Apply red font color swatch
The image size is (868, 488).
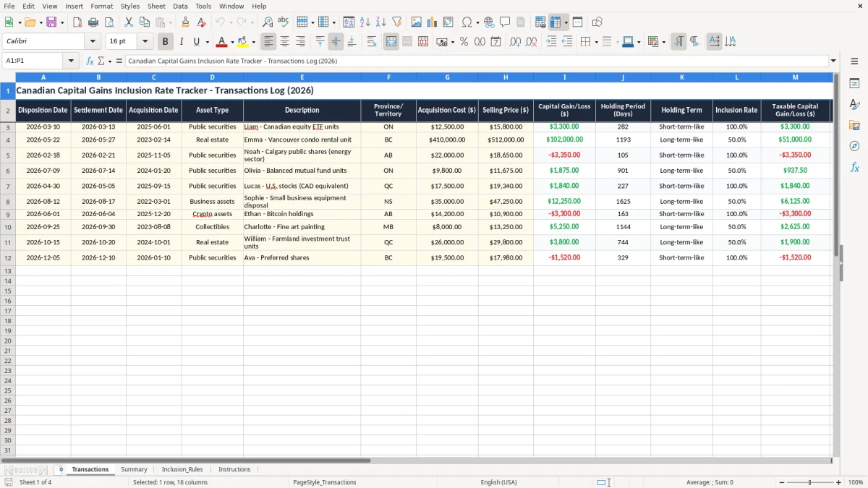(222, 42)
